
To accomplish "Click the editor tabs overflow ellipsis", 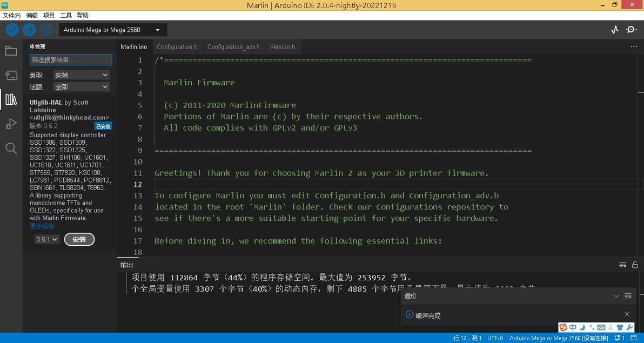I will 634,46.
